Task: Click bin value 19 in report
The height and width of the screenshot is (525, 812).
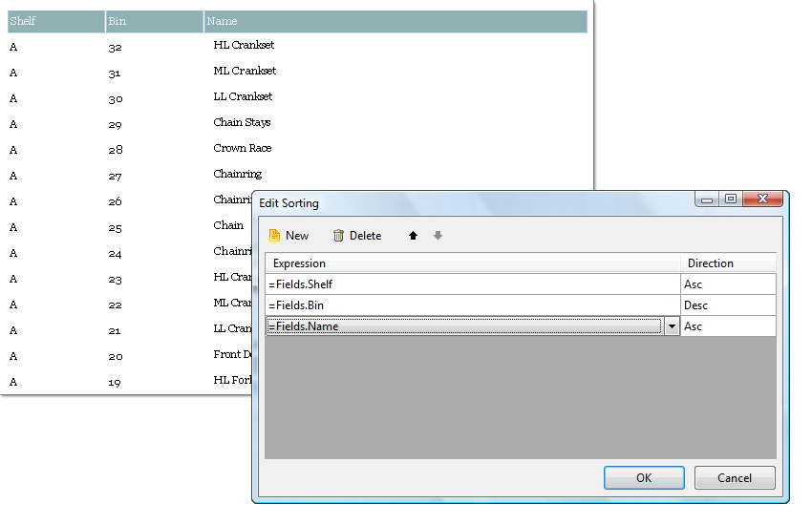Action: point(115,383)
